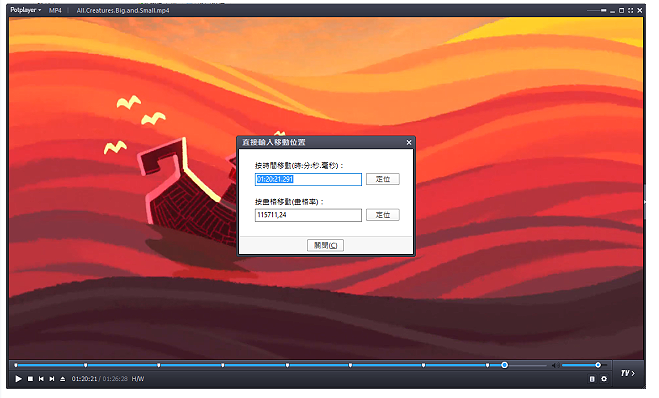Click the seek bar position handle

(504, 365)
